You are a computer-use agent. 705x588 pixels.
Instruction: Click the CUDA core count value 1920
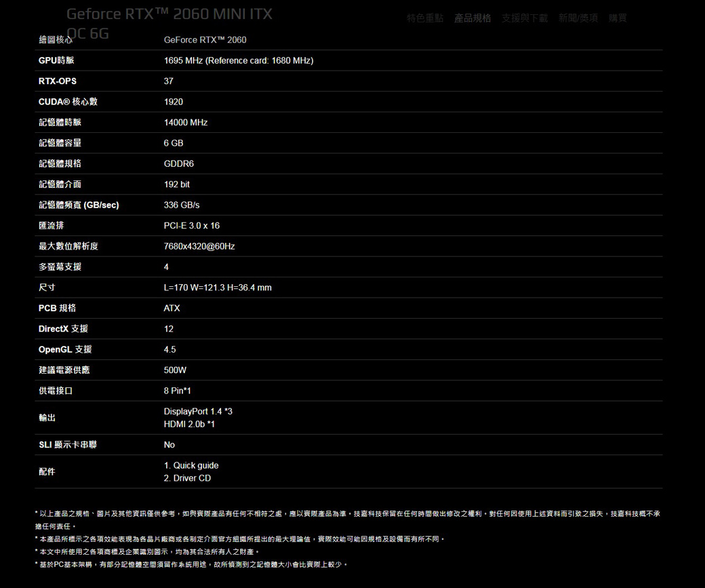pos(174,102)
